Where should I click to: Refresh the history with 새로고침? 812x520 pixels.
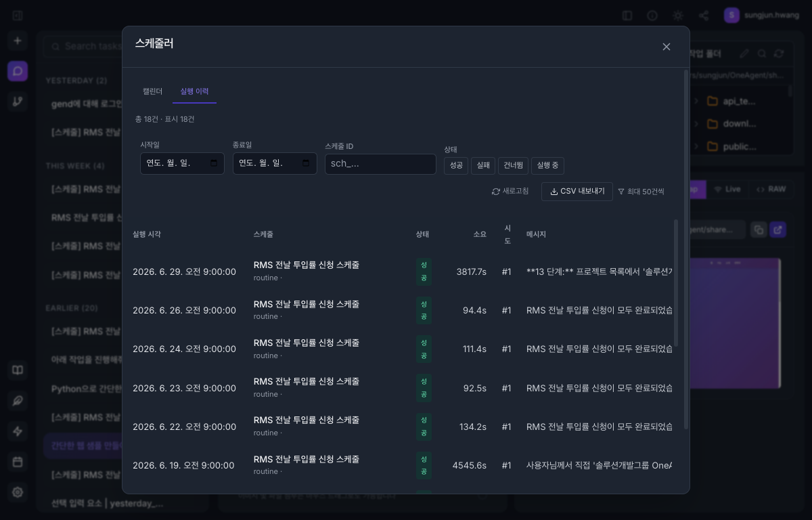pyautogui.click(x=510, y=192)
